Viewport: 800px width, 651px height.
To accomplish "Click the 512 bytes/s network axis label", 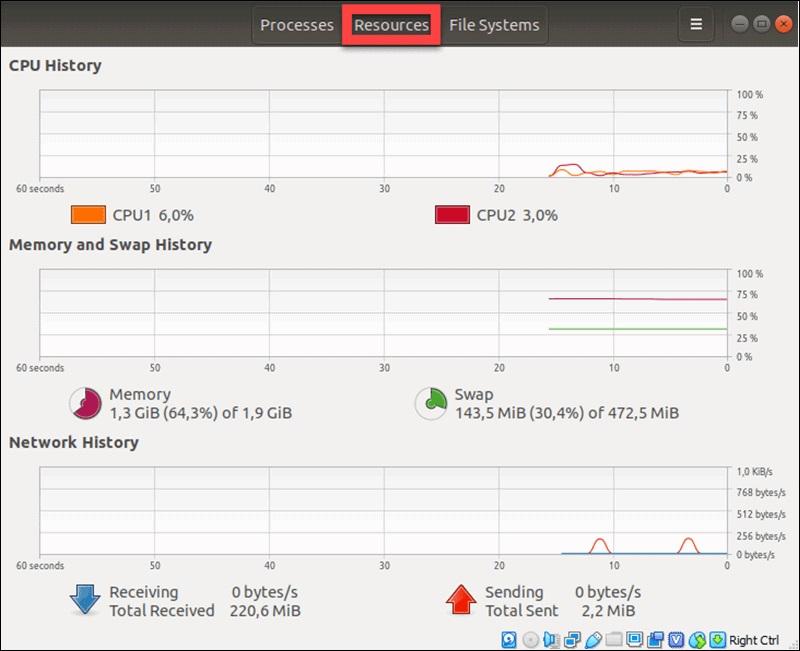I will coord(761,514).
